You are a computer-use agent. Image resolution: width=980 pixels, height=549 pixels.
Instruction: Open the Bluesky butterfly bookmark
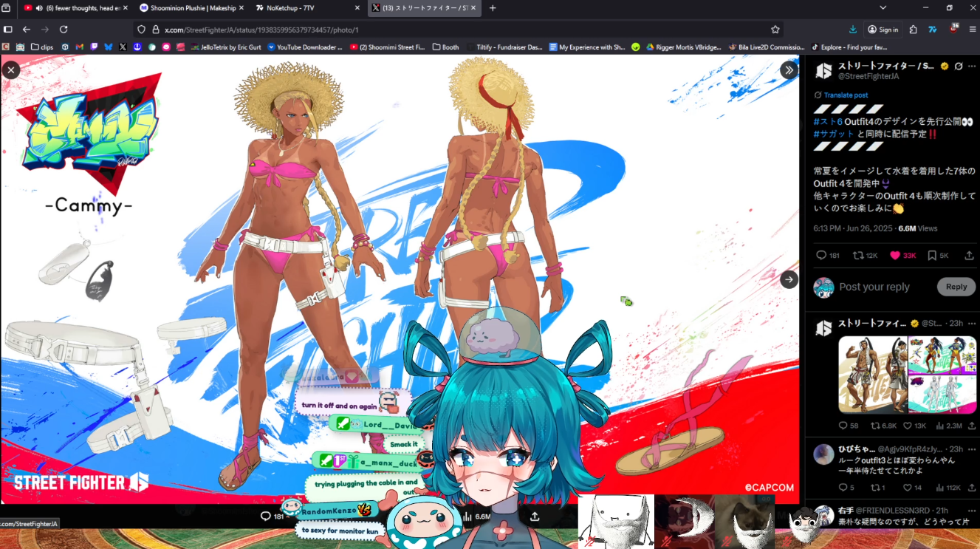(x=109, y=47)
